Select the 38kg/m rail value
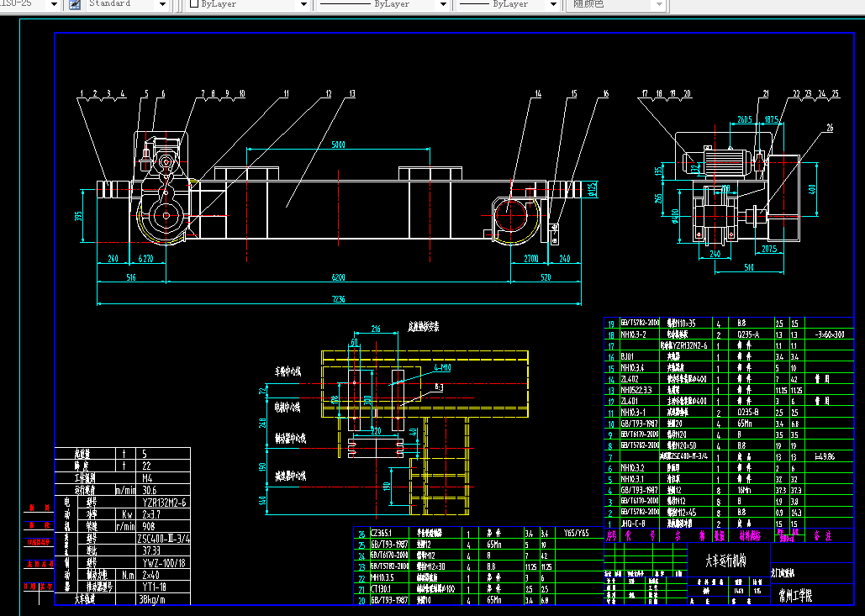The image size is (865, 616). click(153, 599)
